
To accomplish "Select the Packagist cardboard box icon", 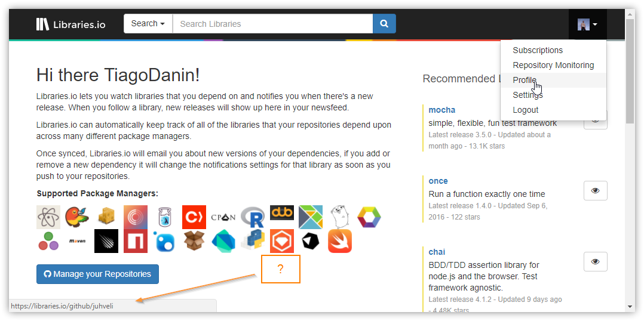I will [194, 241].
